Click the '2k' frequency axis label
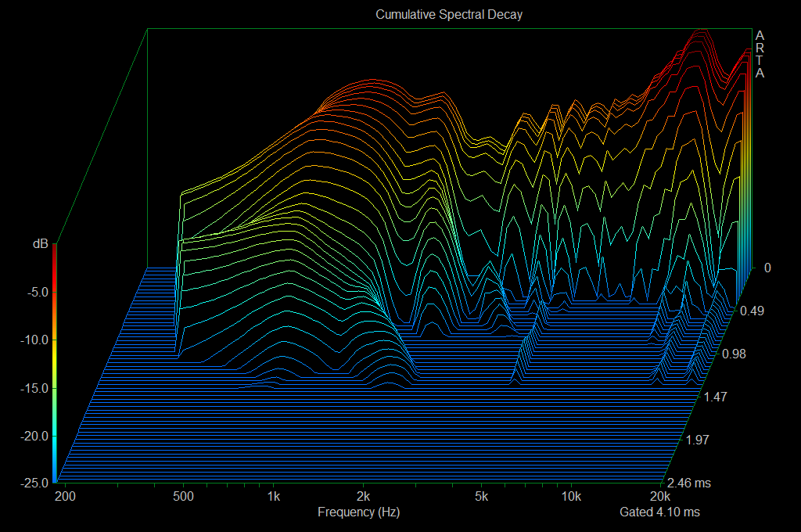Screen dimensions: 801x532 point(363,496)
